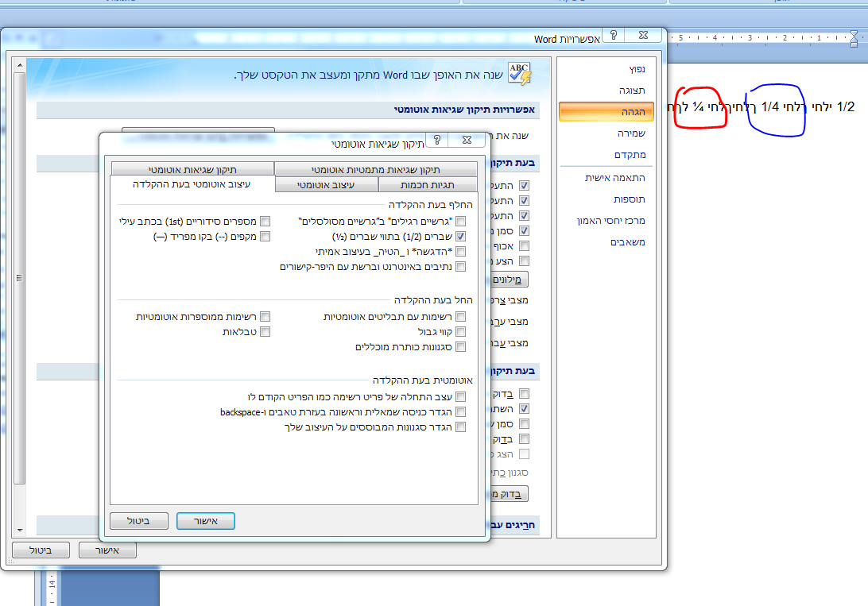Enable ordinals (1st) with superscript checkbox
868x606 pixels.
click(265, 221)
